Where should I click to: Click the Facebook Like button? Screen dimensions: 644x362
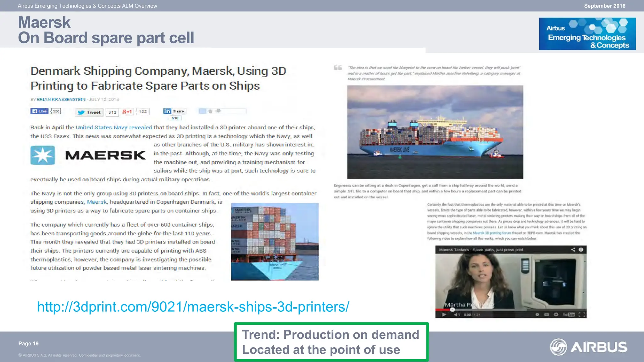(x=39, y=111)
